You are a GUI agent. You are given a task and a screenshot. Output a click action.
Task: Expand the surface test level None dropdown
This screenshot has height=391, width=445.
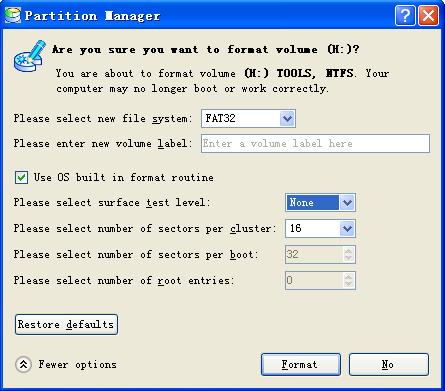(320, 202)
